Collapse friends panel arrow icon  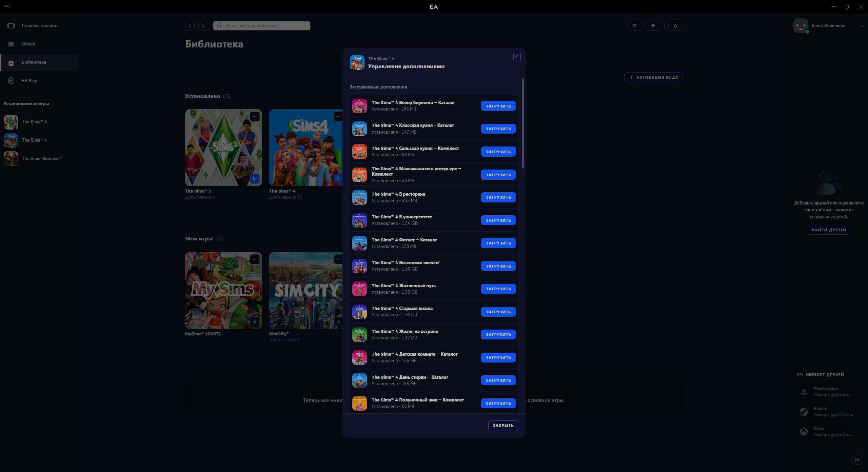[x=857, y=460]
